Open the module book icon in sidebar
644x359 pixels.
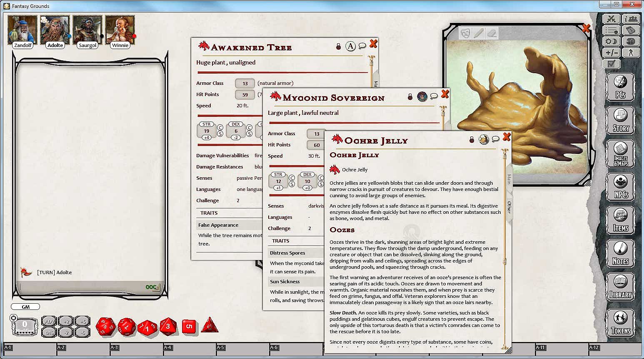(631, 30)
